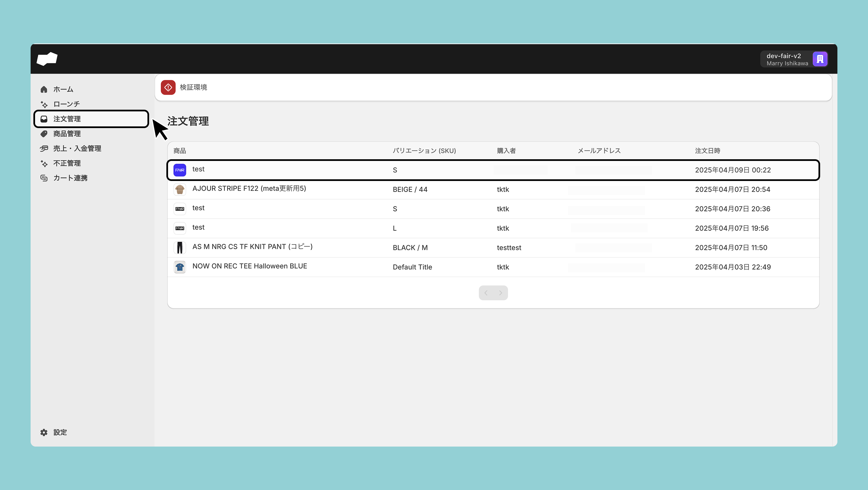
Task: Click the カート連携 link icon
Action: click(44, 178)
